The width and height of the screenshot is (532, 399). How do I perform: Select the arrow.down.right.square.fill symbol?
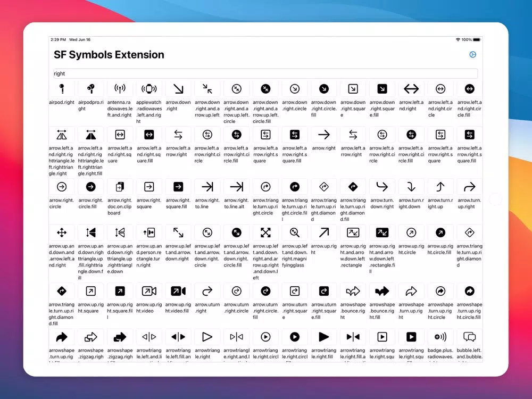[x=382, y=89]
